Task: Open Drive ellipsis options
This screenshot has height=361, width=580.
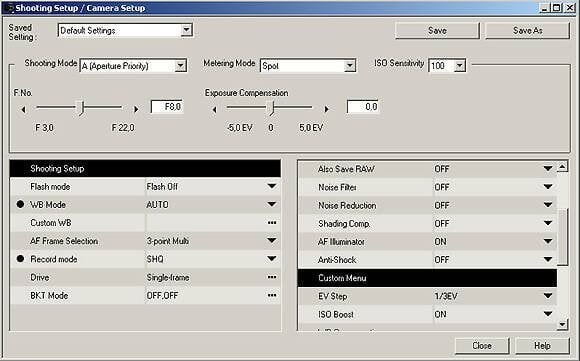Action: click(x=272, y=277)
